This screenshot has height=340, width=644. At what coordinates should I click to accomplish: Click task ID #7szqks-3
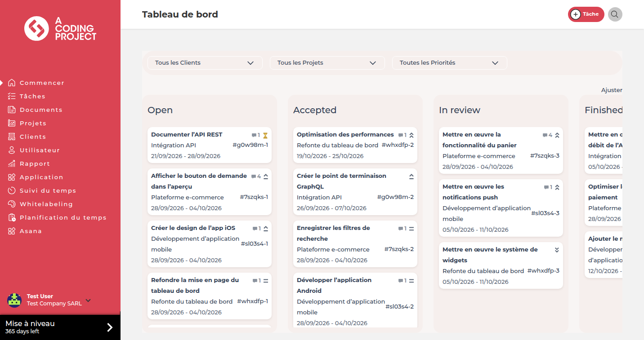[x=545, y=156]
